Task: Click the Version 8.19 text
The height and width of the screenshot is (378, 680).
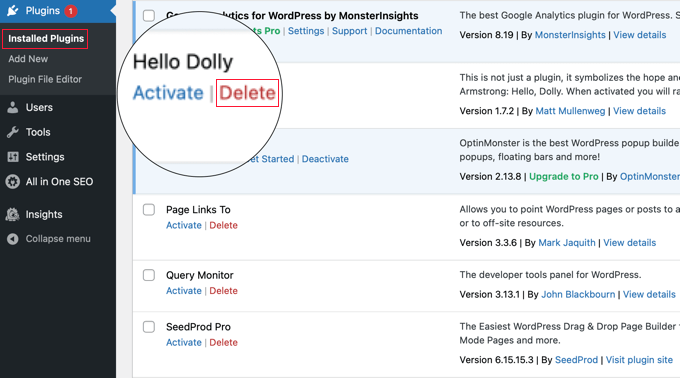Action: (486, 35)
